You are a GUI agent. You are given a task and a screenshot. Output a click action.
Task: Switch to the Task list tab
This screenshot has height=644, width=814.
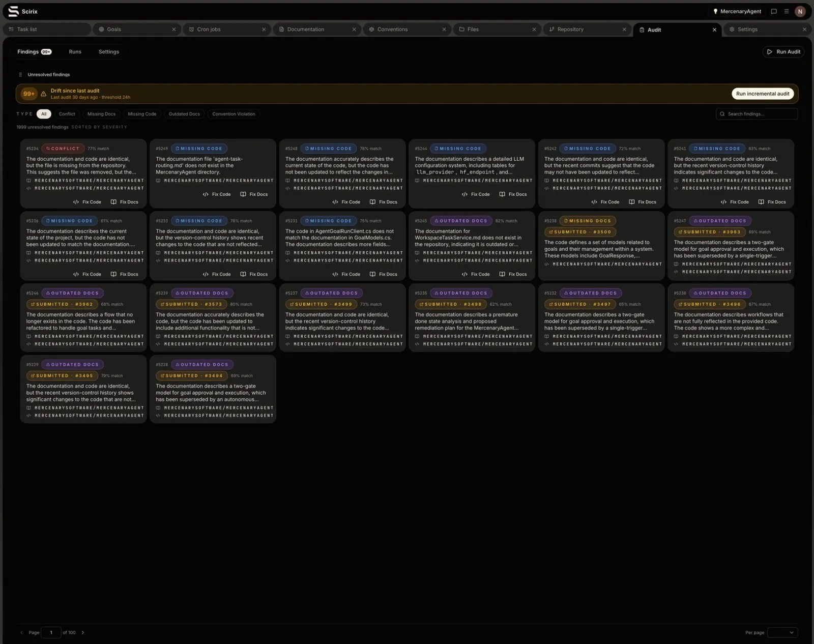point(47,30)
